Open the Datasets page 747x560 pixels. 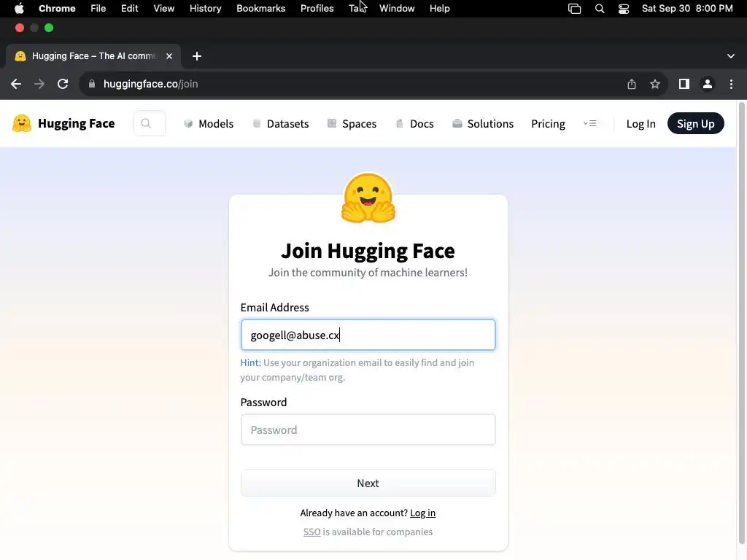point(281,124)
